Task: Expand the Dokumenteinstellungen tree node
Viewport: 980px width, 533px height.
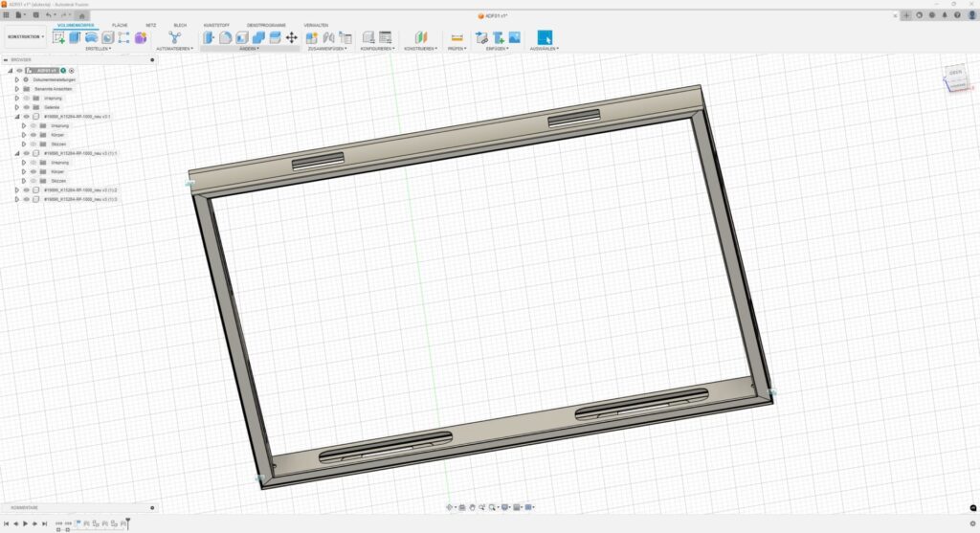Action: point(16,79)
